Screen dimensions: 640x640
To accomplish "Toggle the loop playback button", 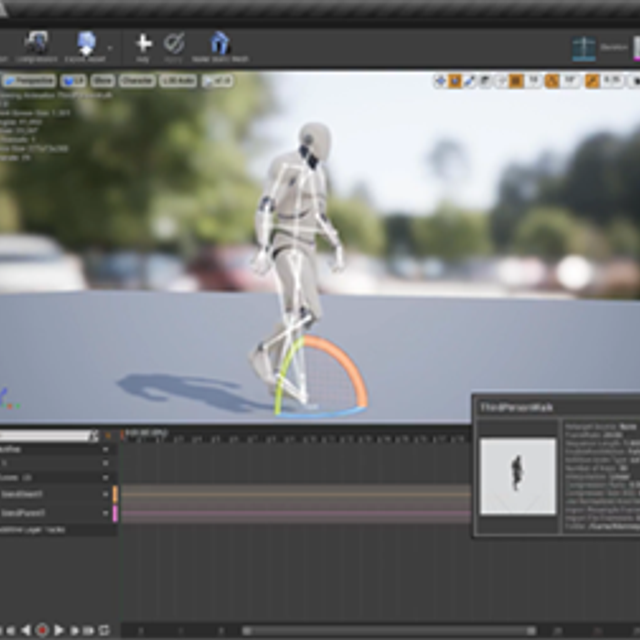I will point(104,630).
